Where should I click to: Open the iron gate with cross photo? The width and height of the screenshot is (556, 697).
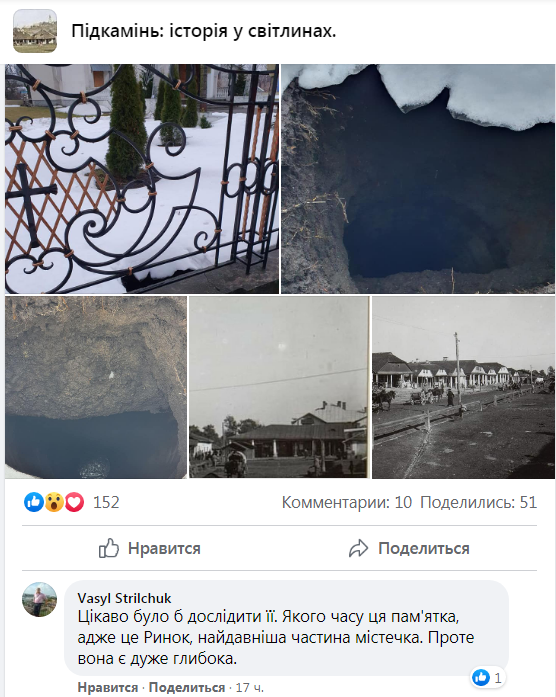point(142,179)
